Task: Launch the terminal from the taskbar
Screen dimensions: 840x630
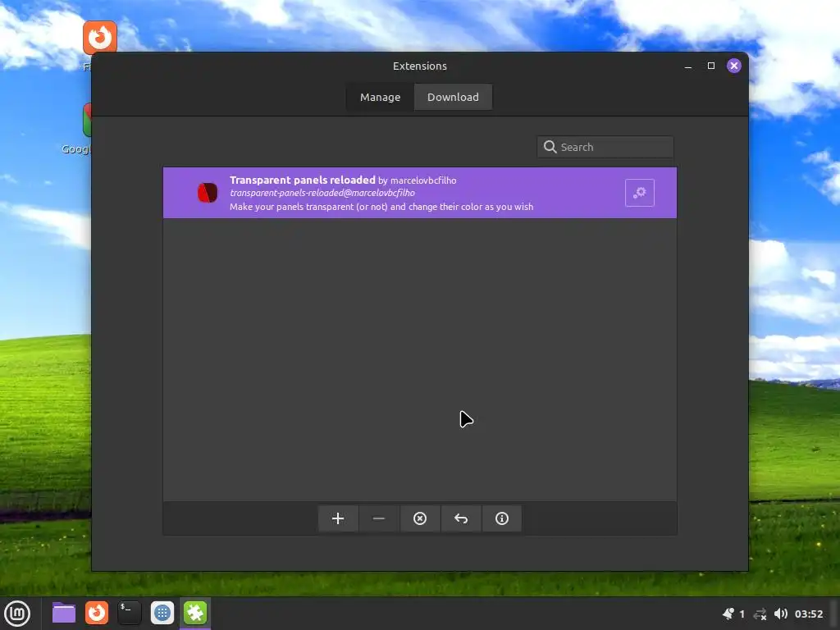Action: click(129, 613)
